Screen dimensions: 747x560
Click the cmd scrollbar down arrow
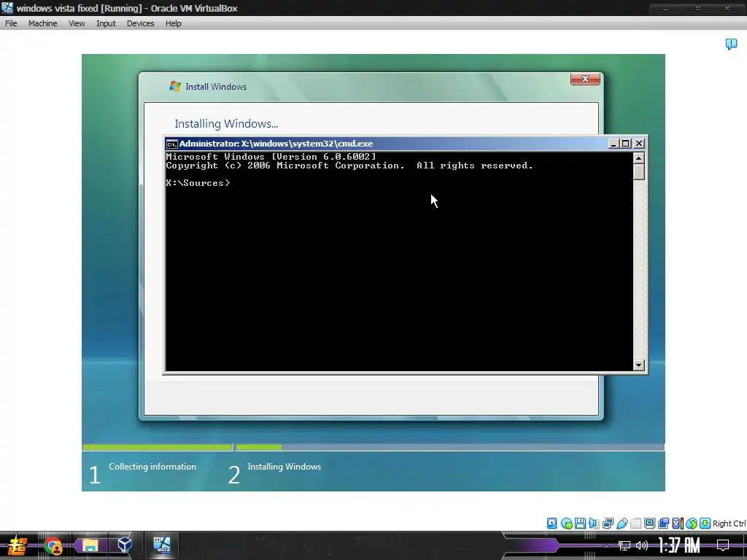(639, 365)
